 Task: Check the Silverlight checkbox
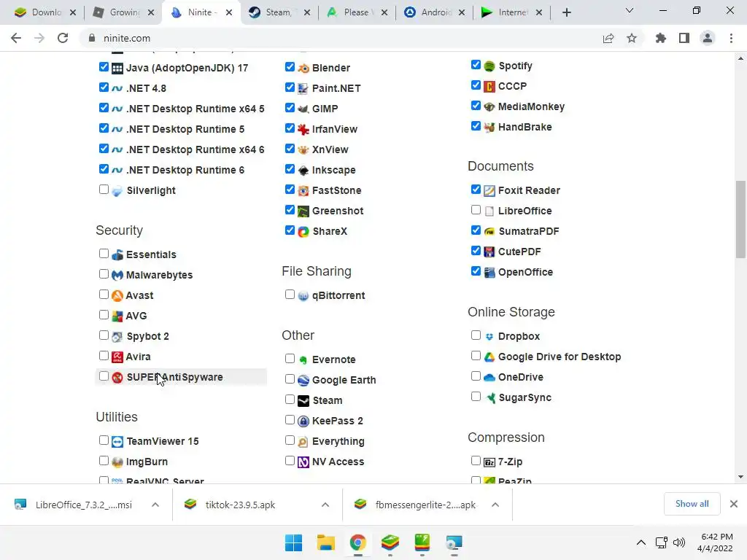104,190
